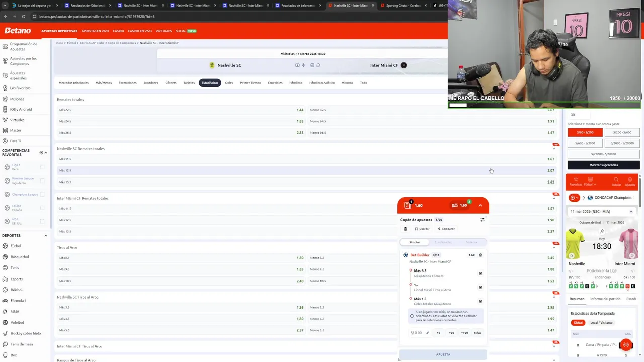Select the Básquetbol sport icon

pyautogui.click(x=5, y=257)
